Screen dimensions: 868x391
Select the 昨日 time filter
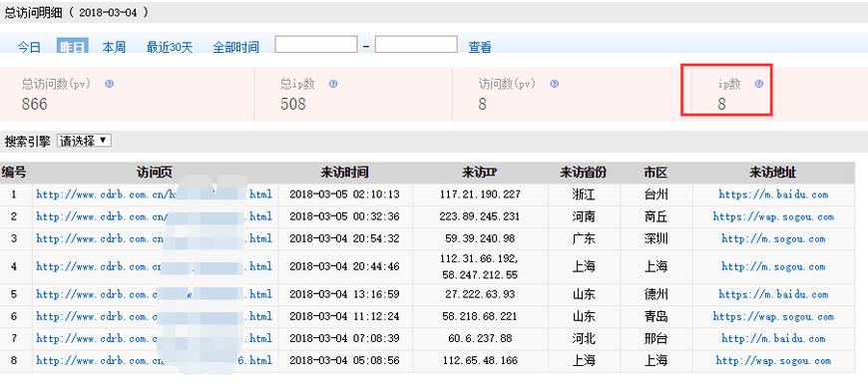point(73,47)
